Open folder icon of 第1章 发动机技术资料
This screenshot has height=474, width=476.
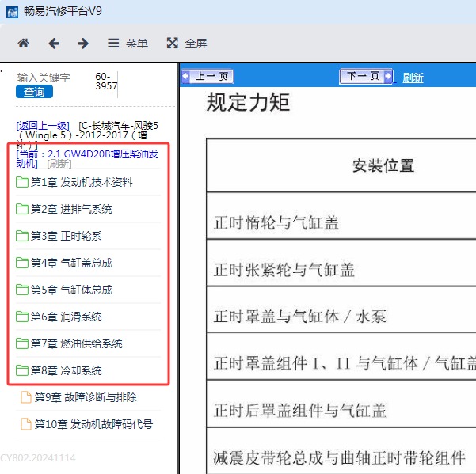(x=22, y=182)
